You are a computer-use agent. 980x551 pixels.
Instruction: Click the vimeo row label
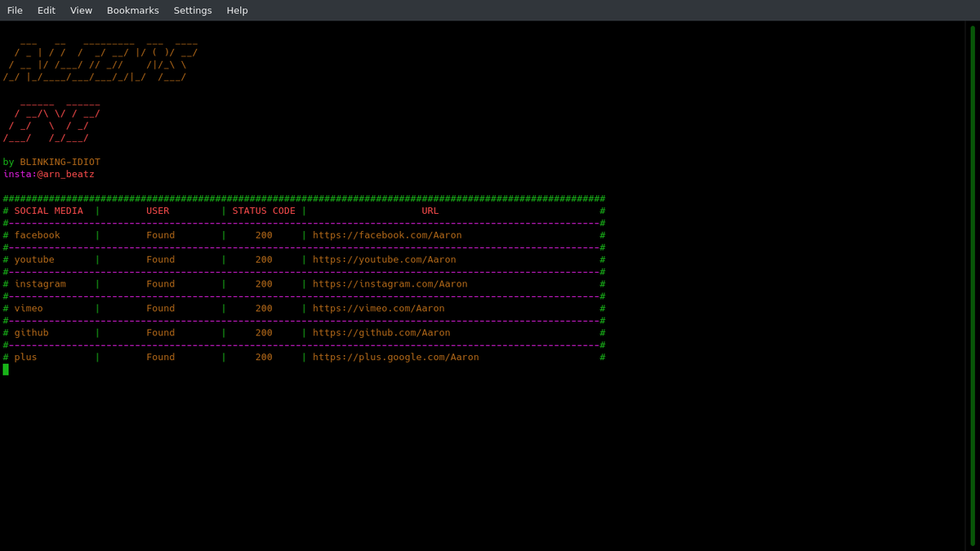point(29,309)
